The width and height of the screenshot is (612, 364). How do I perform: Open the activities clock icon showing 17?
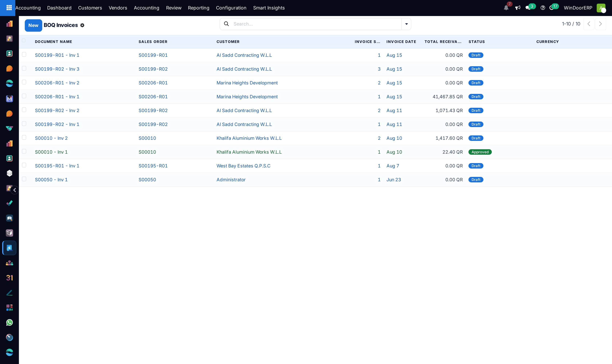[x=552, y=8]
